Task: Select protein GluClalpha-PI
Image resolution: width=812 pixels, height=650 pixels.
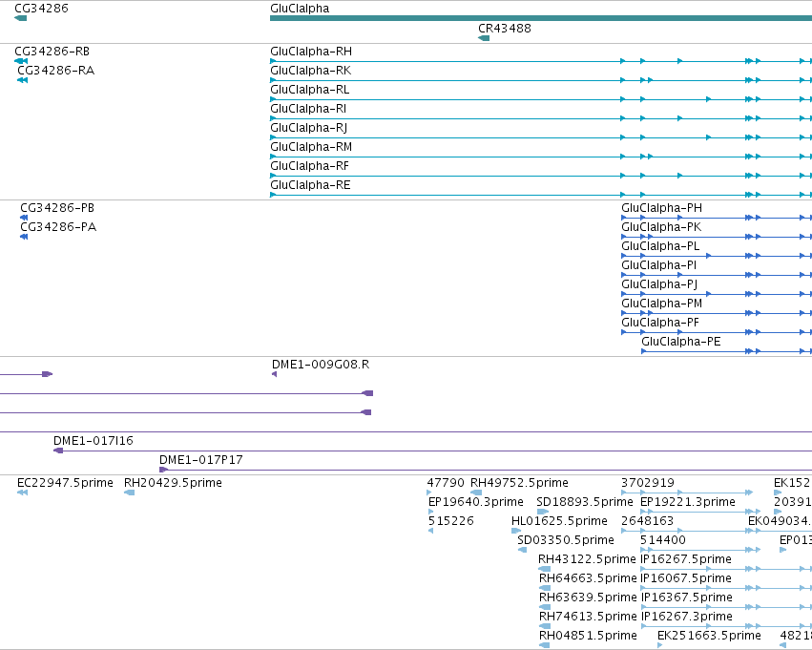Action: (x=717, y=276)
